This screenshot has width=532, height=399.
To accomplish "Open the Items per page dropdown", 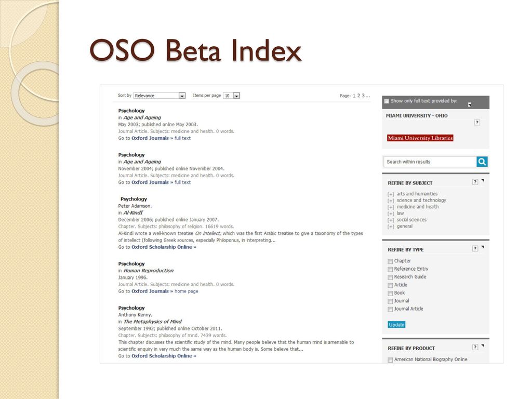I will click(x=231, y=96).
